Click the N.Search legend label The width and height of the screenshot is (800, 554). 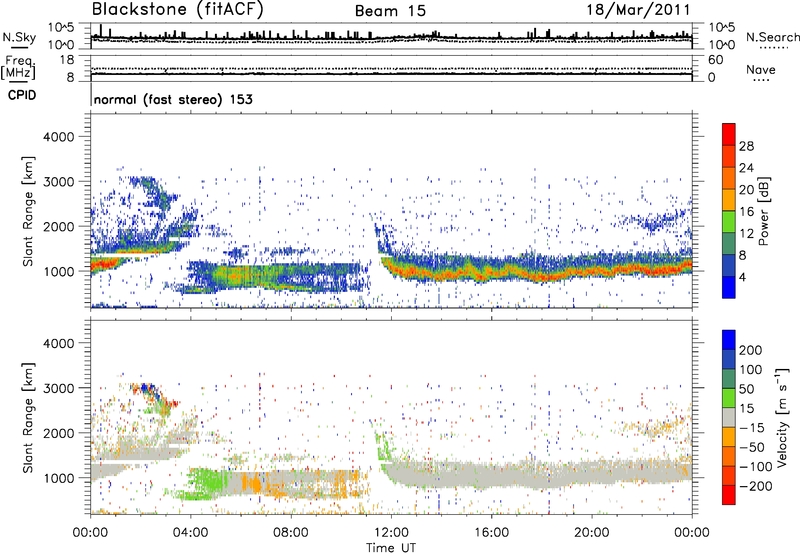coord(773,37)
